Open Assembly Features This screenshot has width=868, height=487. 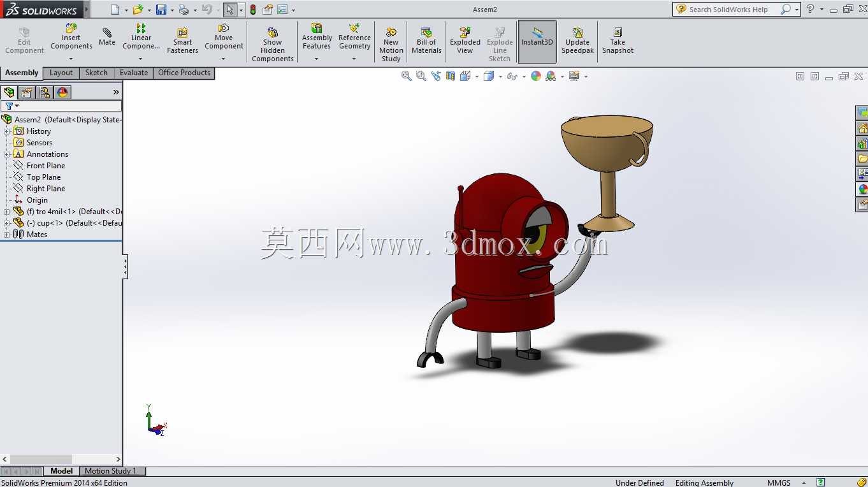pyautogui.click(x=317, y=37)
